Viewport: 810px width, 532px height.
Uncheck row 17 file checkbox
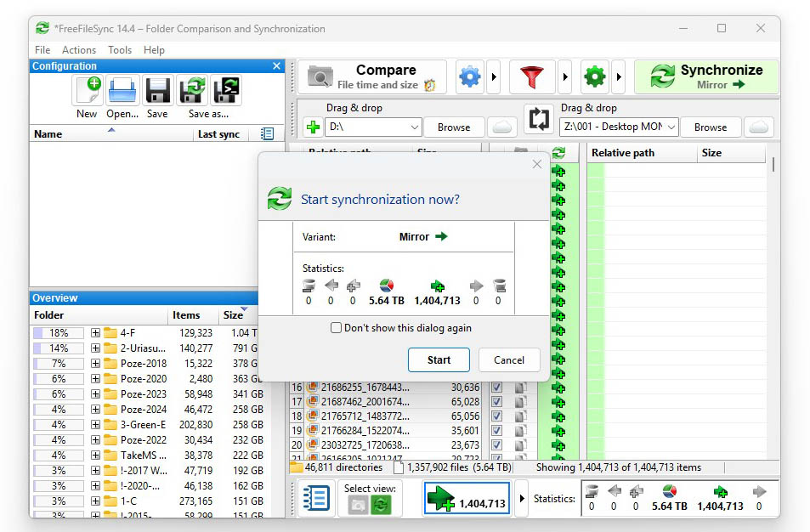(x=496, y=401)
